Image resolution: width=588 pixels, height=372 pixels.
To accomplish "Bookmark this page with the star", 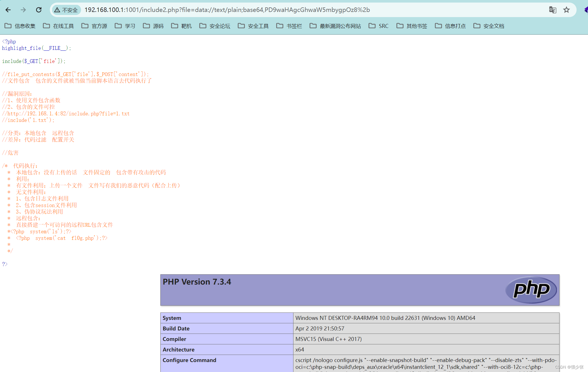I will tap(566, 10).
